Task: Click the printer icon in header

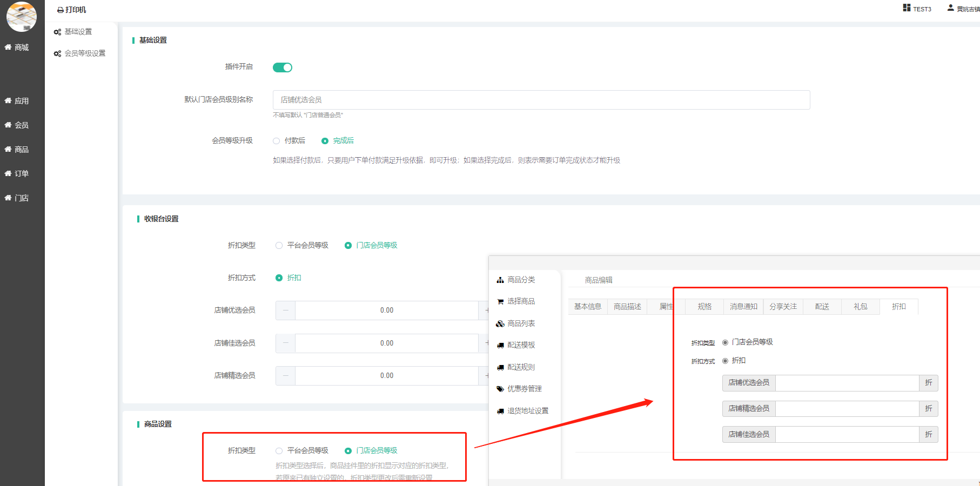Action: click(61, 10)
